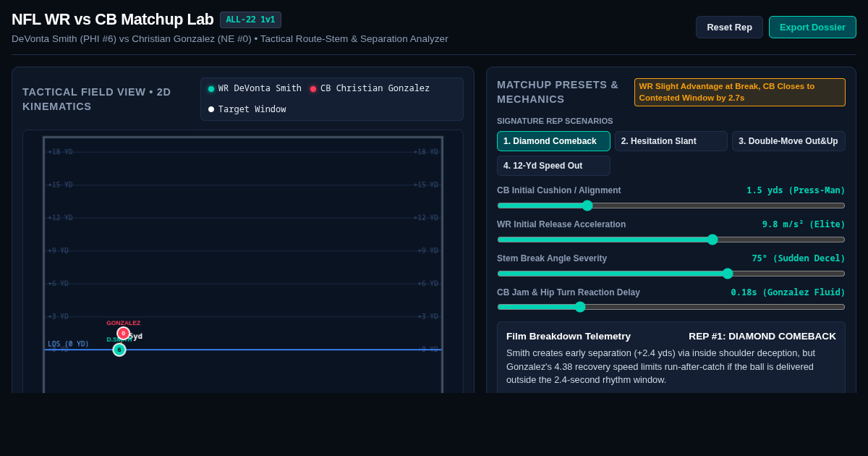Image resolution: width=868 pixels, height=456 pixels.
Task: Click the Signature Rep Scenarios heading
Action: 555,121
